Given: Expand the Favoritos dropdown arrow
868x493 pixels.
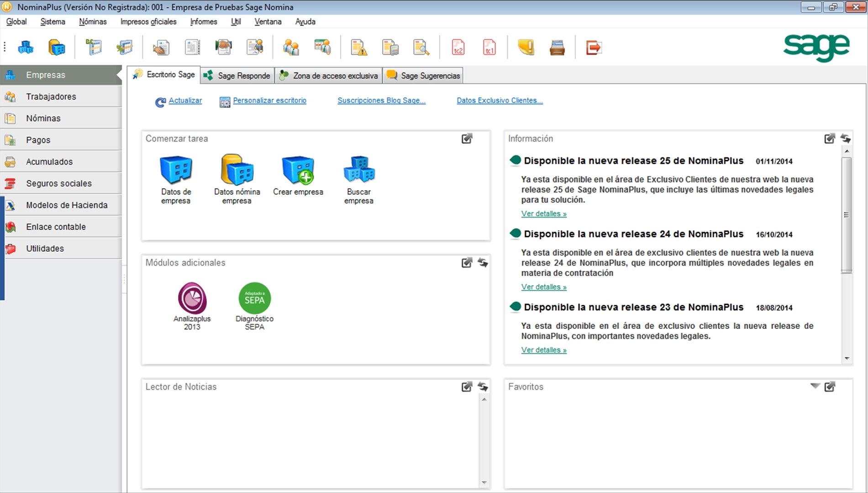Looking at the screenshot, I should point(815,386).
